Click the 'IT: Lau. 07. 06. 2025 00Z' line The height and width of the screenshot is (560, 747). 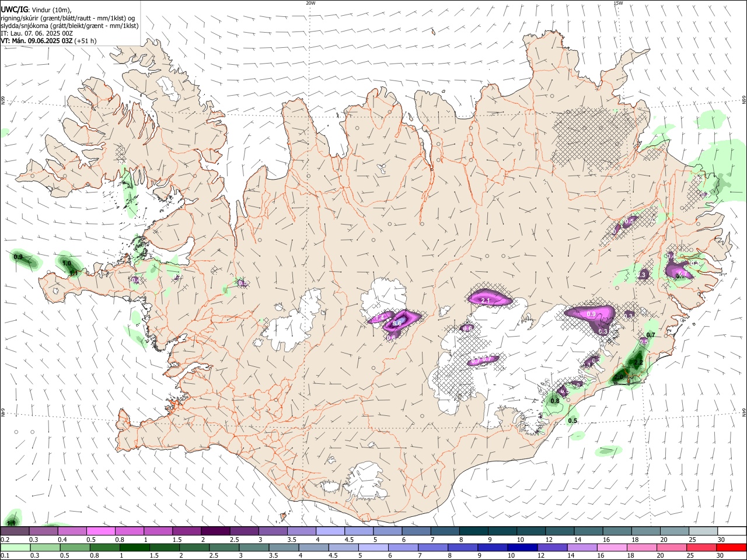[37, 33]
